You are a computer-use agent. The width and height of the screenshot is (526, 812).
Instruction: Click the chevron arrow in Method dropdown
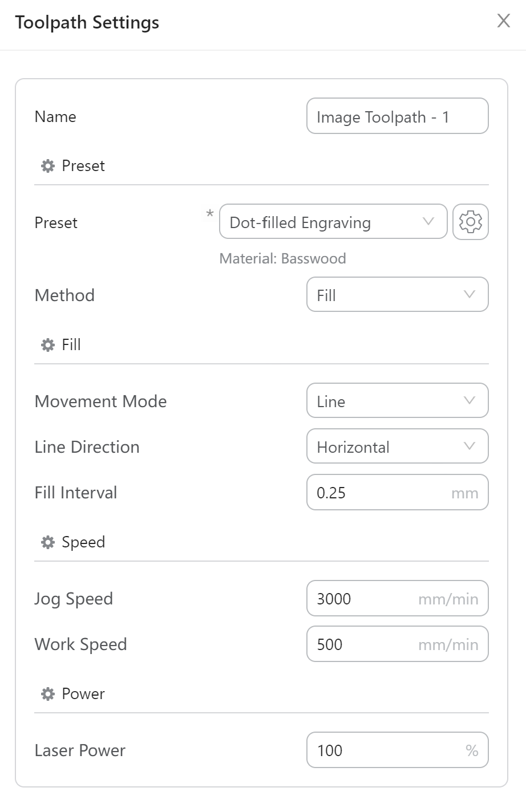coord(470,295)
